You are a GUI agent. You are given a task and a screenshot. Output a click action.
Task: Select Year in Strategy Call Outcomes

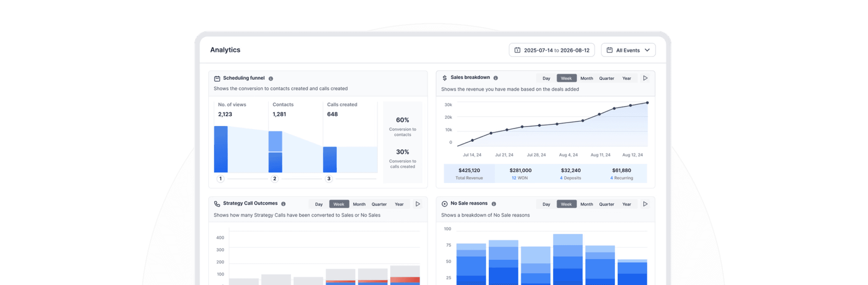click(x=399, y=204)
